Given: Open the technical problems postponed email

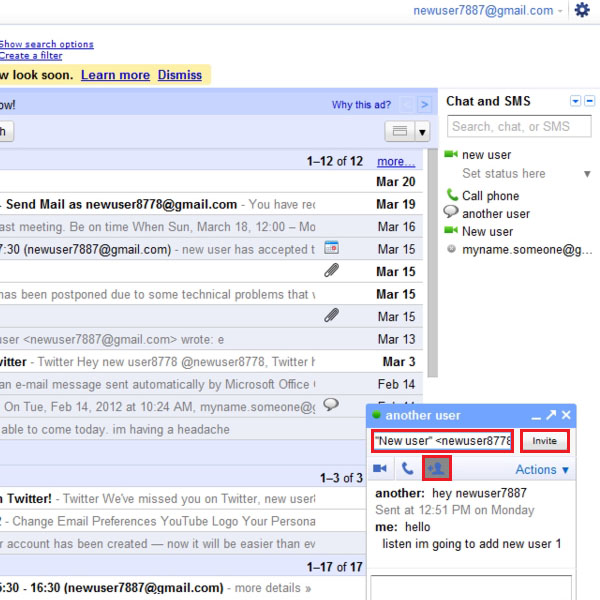Looking at the screenshot, I should [211, 294].
